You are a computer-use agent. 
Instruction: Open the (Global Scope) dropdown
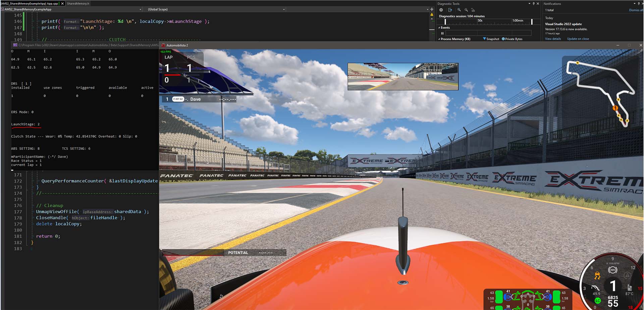tap(283, 9)
